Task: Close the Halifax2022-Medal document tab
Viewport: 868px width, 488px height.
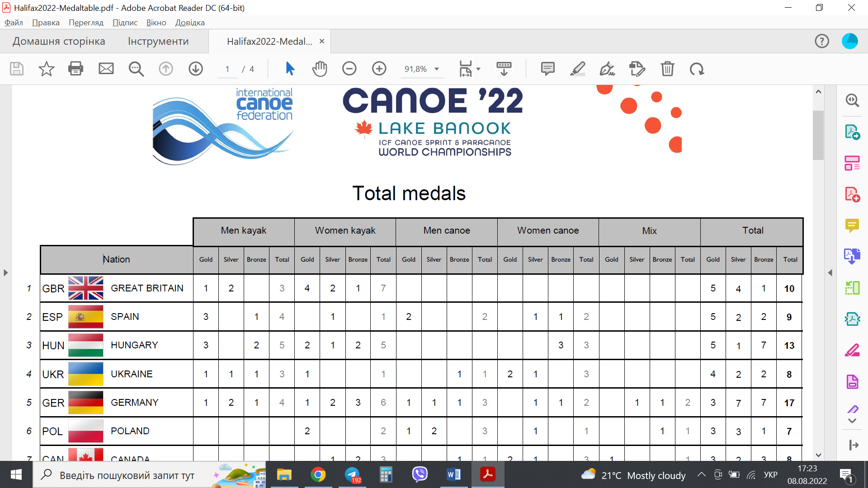Action: [x=322, y=41]
